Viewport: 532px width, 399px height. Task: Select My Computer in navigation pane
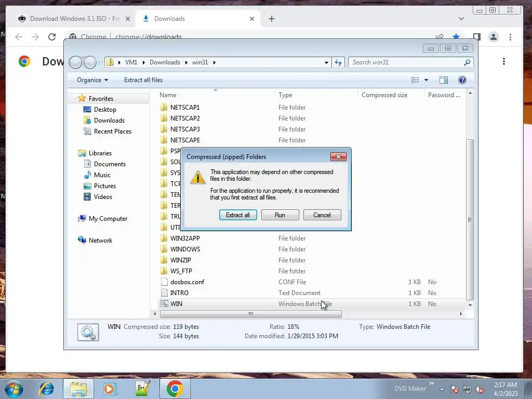tap(108, 219)
